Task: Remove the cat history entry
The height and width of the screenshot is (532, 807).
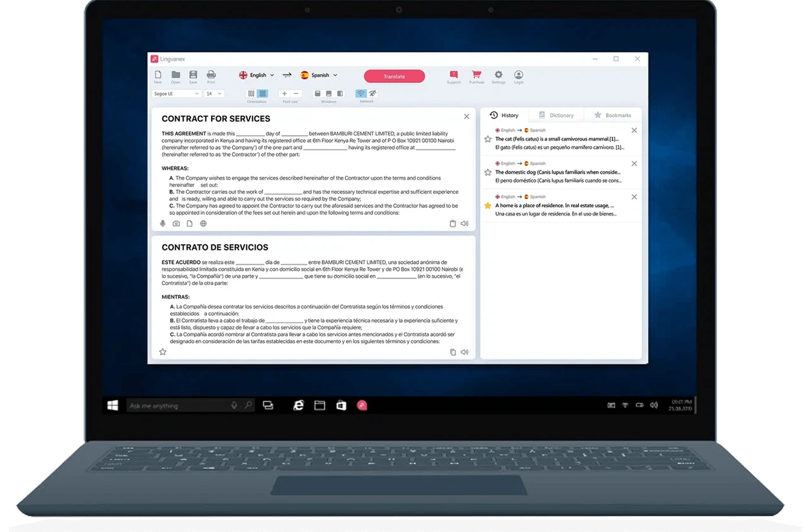Action: click(x=634, y=131)
